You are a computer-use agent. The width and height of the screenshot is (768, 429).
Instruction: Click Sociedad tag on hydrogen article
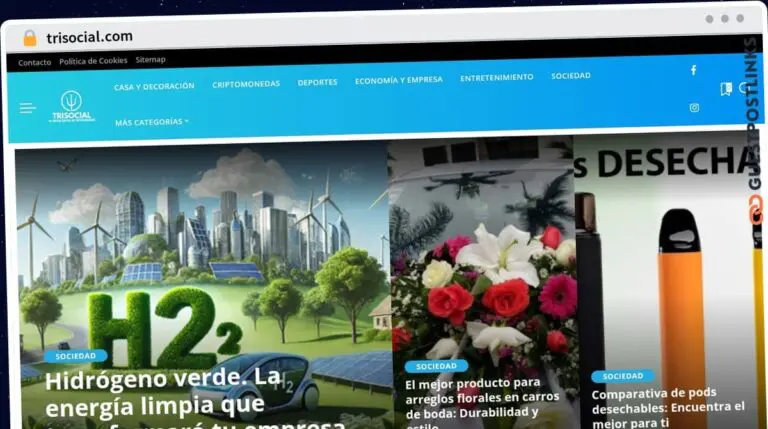(x=75, y=356)
